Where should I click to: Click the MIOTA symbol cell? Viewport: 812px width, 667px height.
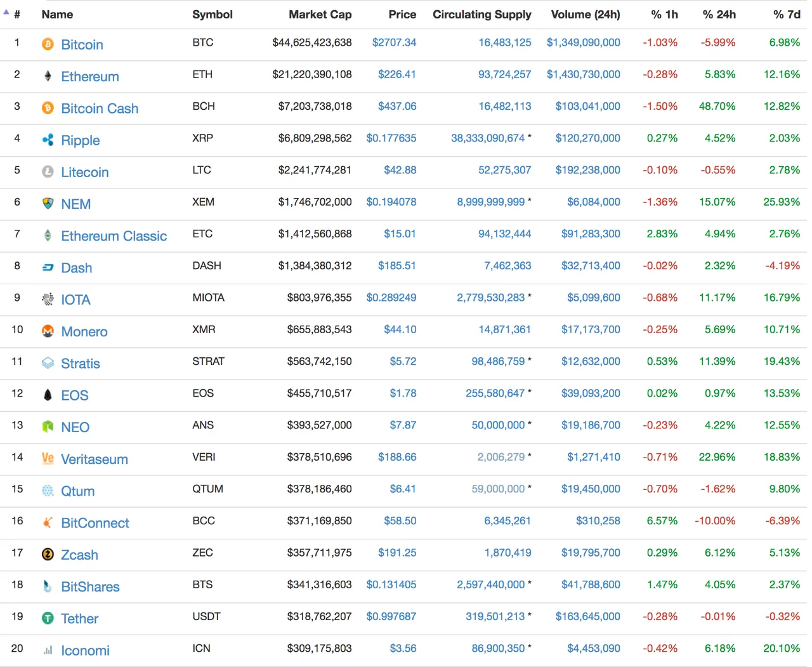click(209, 298)
